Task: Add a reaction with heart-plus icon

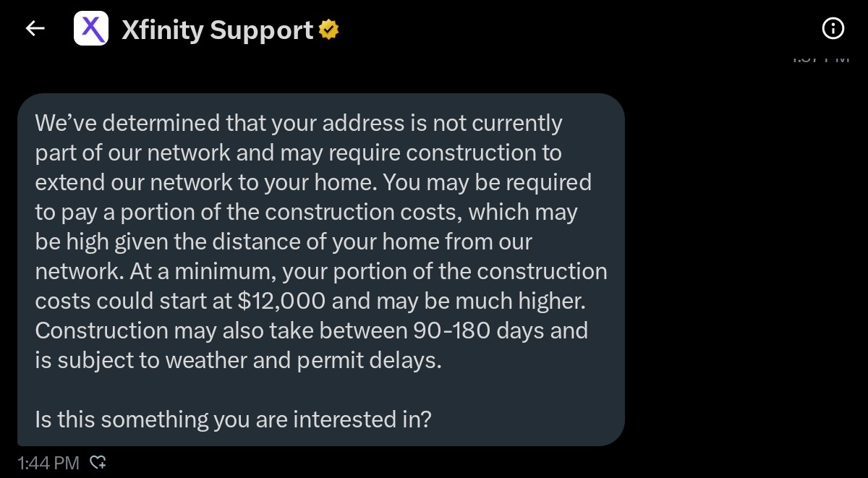Action: [98, 463]
